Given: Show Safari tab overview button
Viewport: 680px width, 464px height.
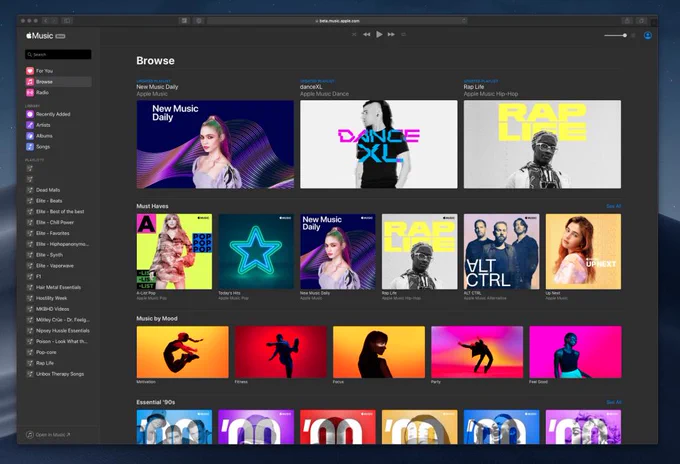Looking at the screenshot, I should click(x=641, y=20).
